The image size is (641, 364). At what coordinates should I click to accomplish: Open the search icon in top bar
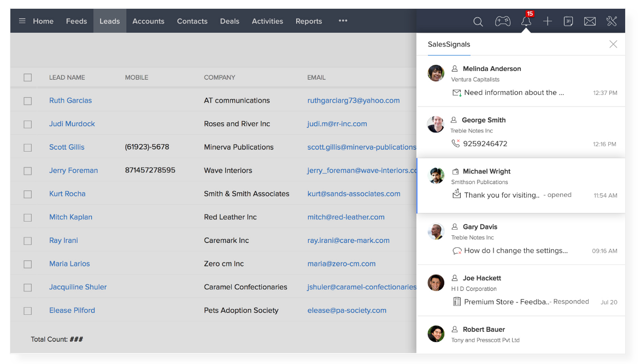click(478, 22)
